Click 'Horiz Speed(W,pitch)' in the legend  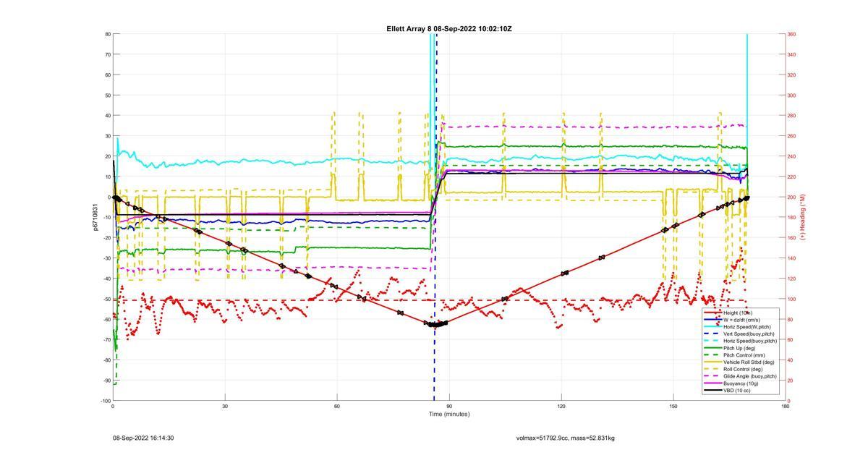click(x=747, y=327)
